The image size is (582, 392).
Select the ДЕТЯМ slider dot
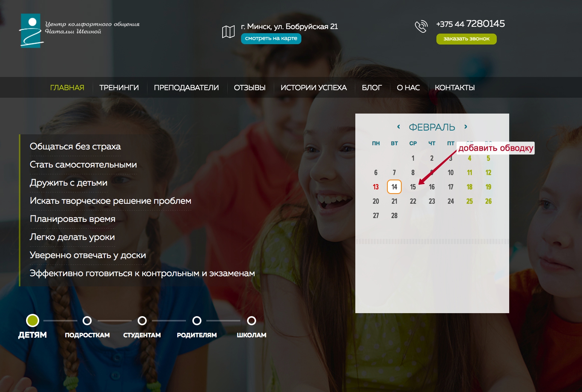coord(32,321)
